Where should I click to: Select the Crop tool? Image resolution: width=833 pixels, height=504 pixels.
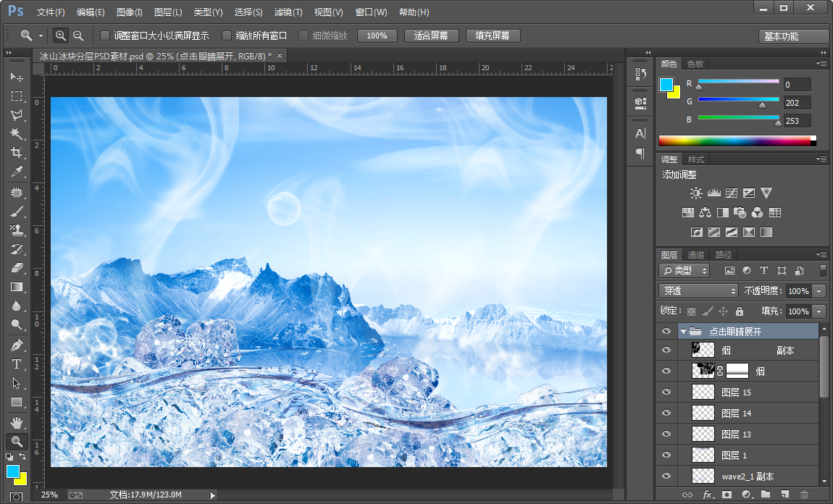coord(17,153)
